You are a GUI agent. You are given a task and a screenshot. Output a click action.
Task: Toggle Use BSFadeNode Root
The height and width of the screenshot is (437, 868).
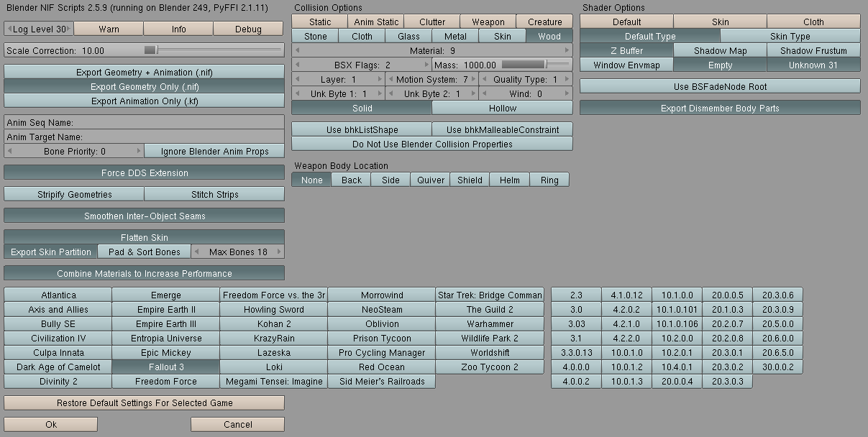coord(720,86)
